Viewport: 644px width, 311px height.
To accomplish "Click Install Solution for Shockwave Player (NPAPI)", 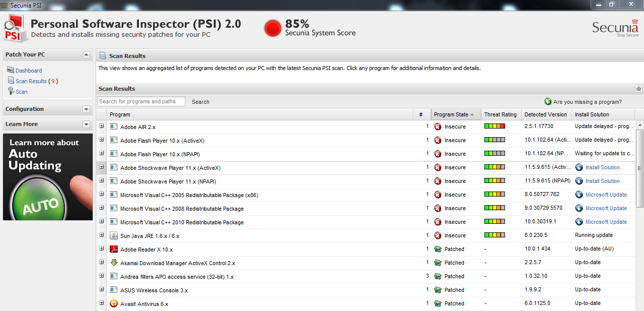I will pyautogui.click(x=602, y=181).
